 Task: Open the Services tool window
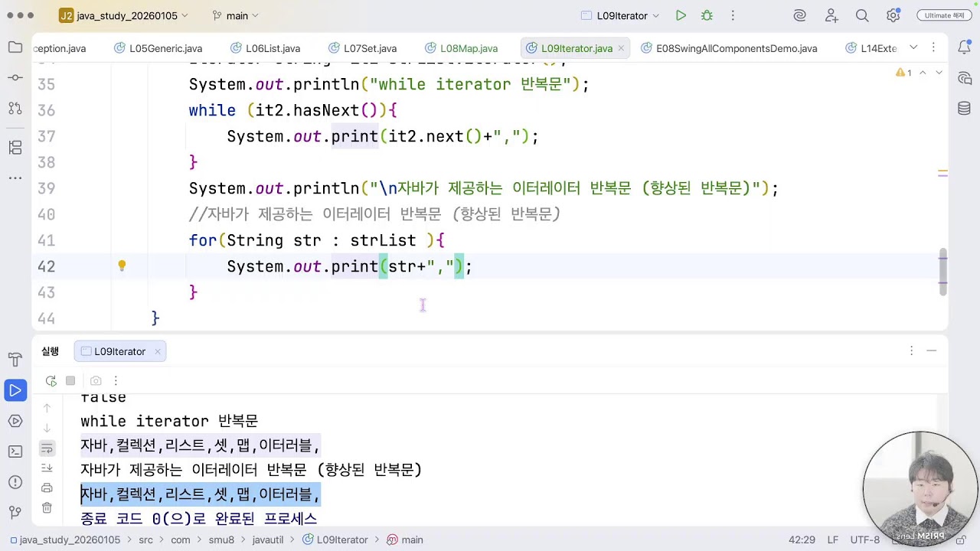point(15,421)
